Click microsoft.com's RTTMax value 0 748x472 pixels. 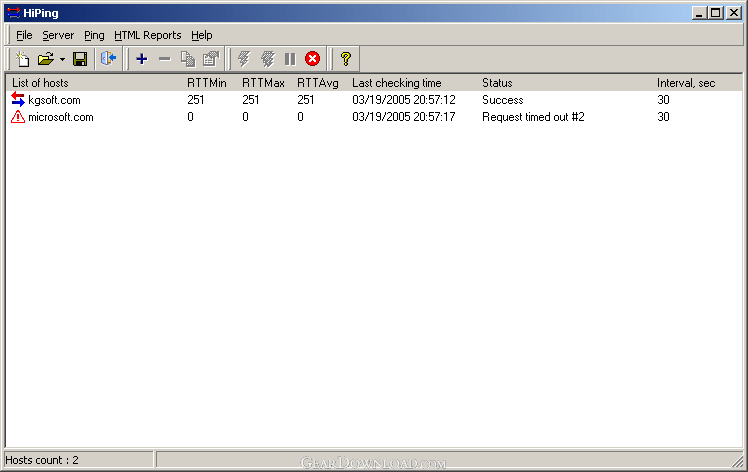(x=245, y=117)
